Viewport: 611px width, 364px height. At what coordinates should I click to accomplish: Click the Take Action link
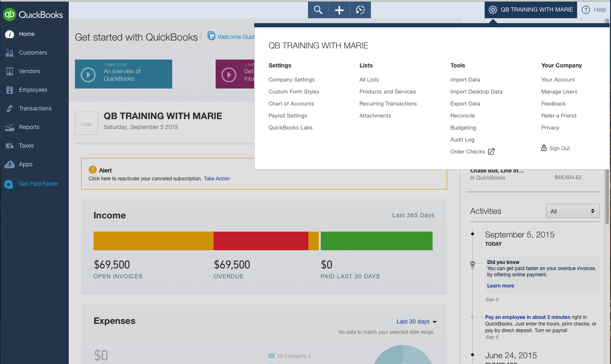217,179
